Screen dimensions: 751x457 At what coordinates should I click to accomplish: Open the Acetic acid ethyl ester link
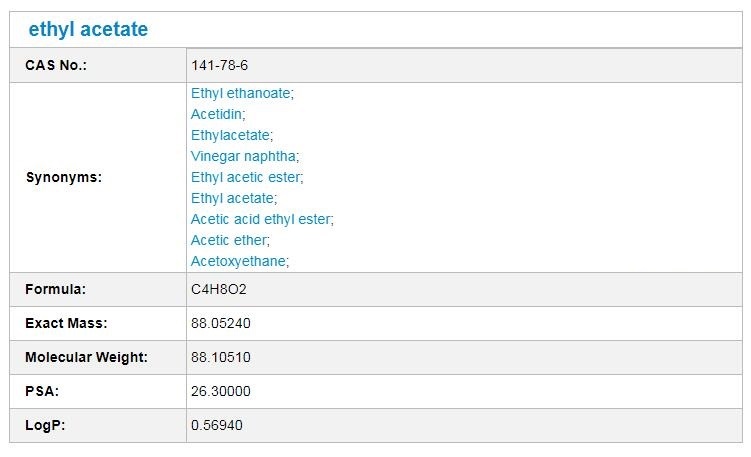(x=260, y=219)
